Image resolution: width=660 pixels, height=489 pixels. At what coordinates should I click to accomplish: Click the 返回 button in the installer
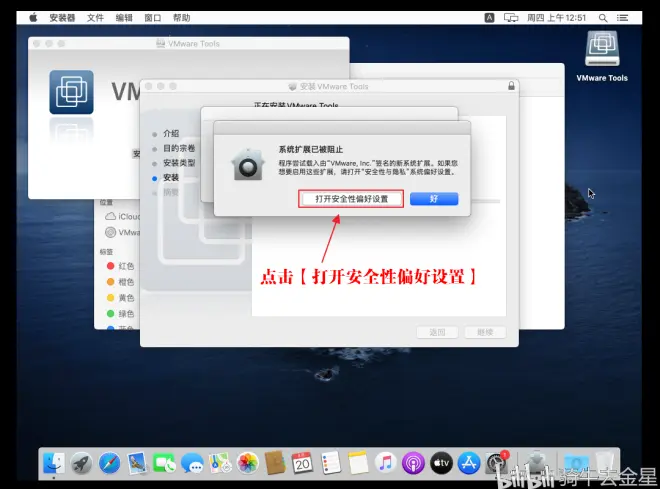coord(437,332)
